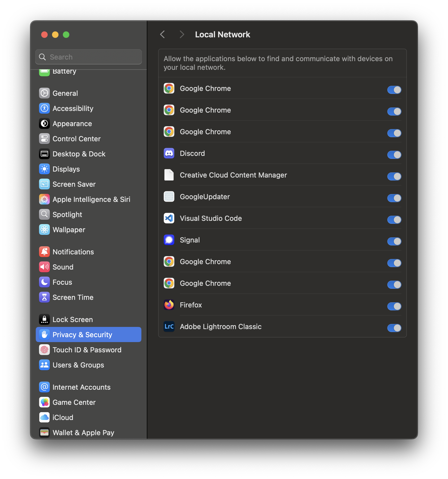The width and height of the screenshot is (448, 479).
Task: Toggle Creative Cloud Content Manager switch
Action: 394,176
